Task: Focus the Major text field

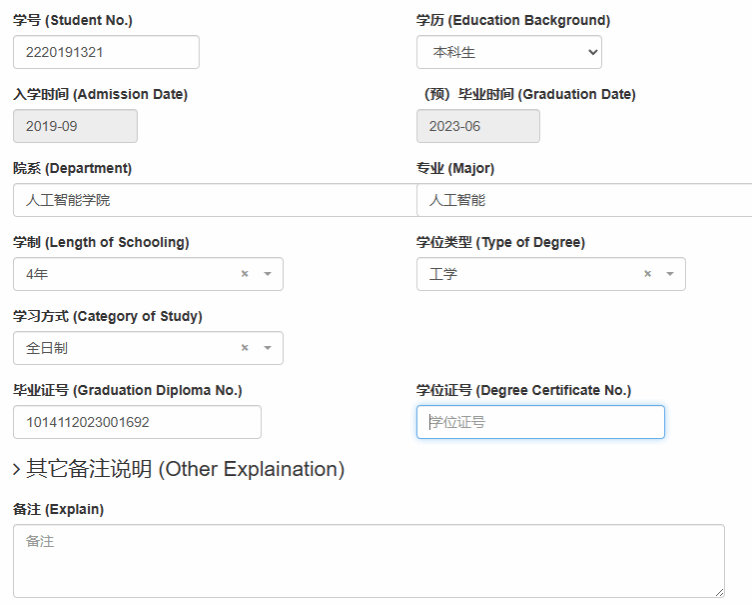Action: coord(584,200)
